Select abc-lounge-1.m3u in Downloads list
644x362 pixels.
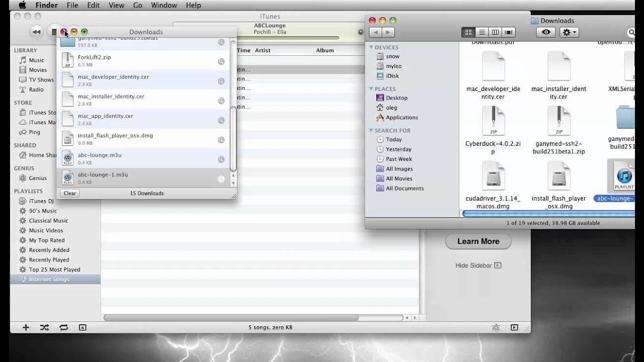(x=143, y=178)
